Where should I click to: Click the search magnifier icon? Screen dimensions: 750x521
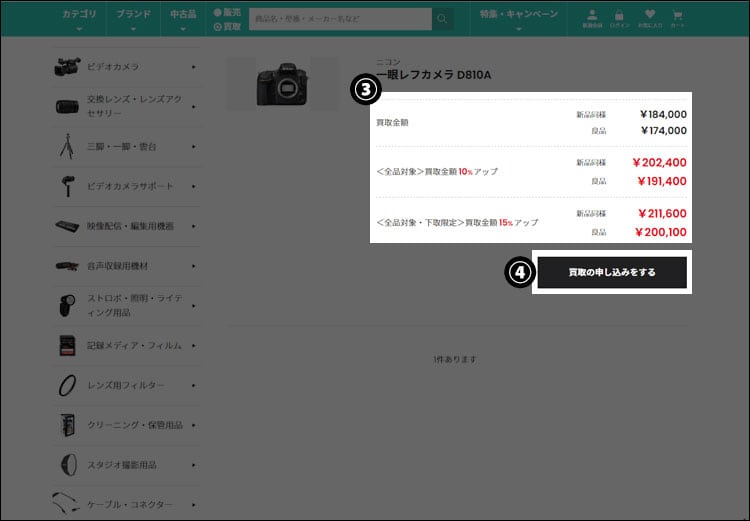point(442,19)
